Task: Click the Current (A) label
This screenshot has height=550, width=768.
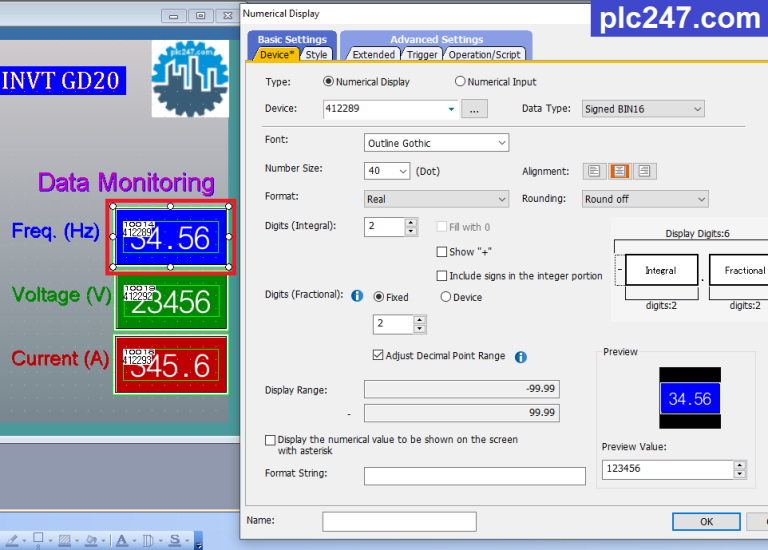Action: [60, 359]
